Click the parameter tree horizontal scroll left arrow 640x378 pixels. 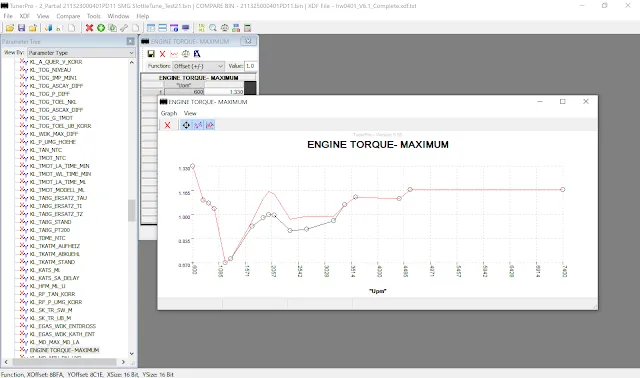click(6, 362)
